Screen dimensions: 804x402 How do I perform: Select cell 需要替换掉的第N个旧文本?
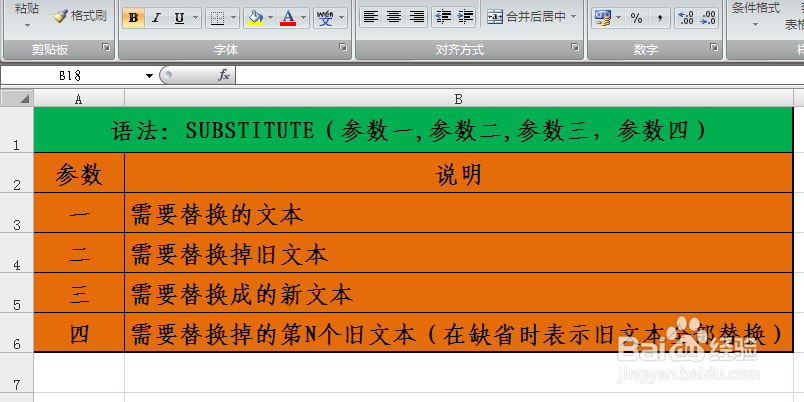coord(459,333)
